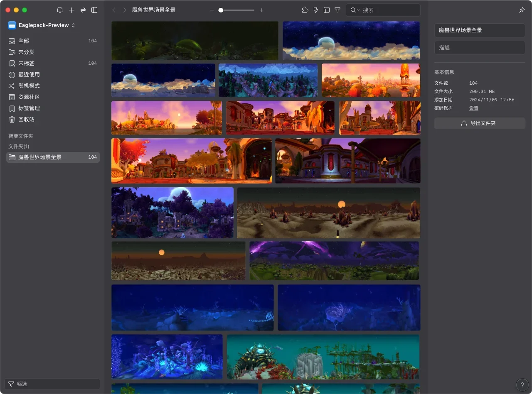Click the switch library arrows icon
Screen dimensions: 532x394
point(83,10)
